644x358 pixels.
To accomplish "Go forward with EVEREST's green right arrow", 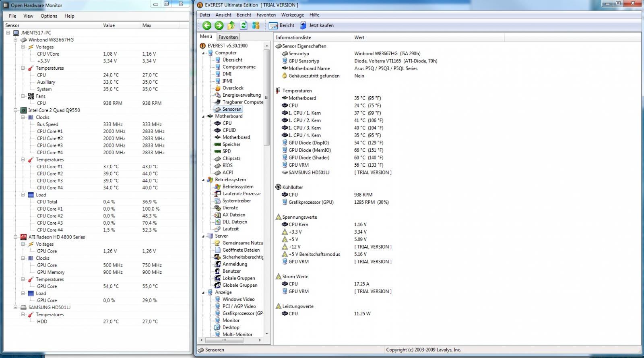I will click(219, 25).
